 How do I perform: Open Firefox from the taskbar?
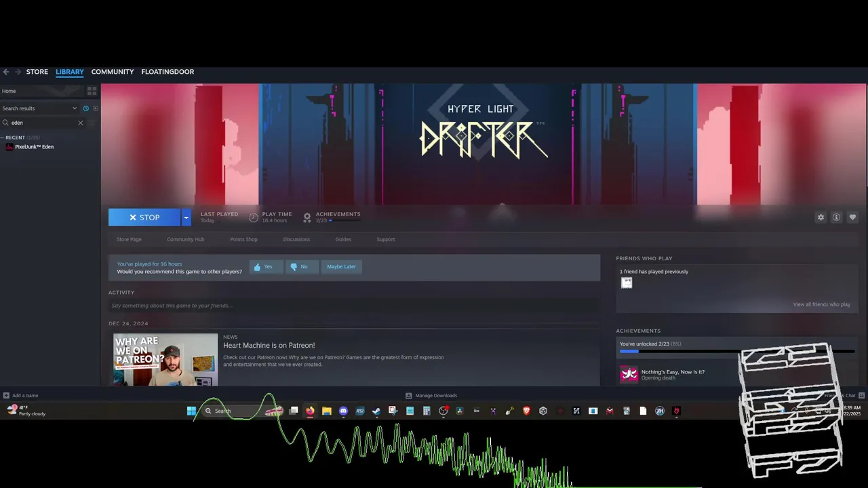[x=310, y=411]
